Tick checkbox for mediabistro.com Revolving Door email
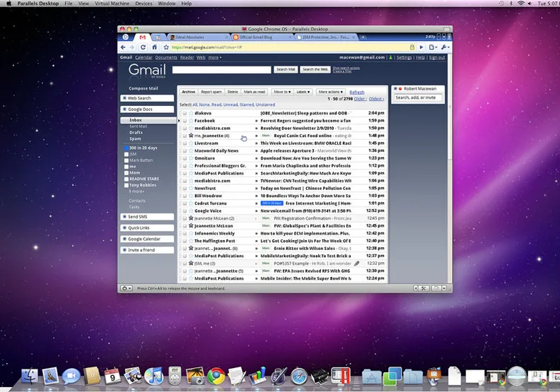The image size is (560, 392). pos(185,129)
